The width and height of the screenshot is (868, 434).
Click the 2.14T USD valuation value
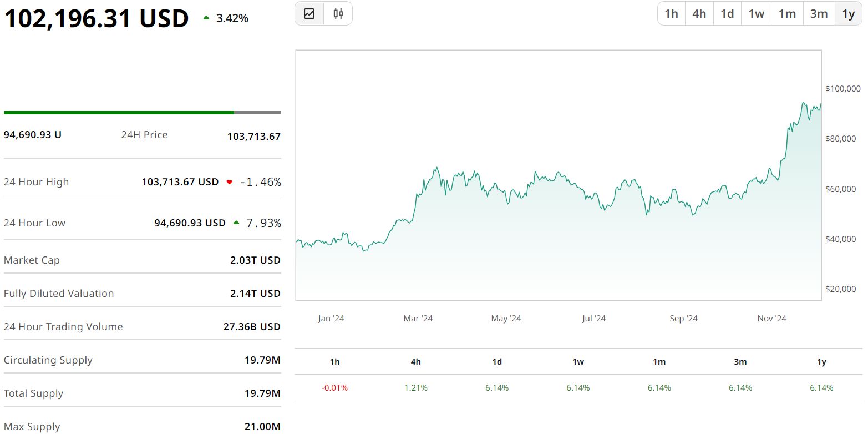coord(256,294)
